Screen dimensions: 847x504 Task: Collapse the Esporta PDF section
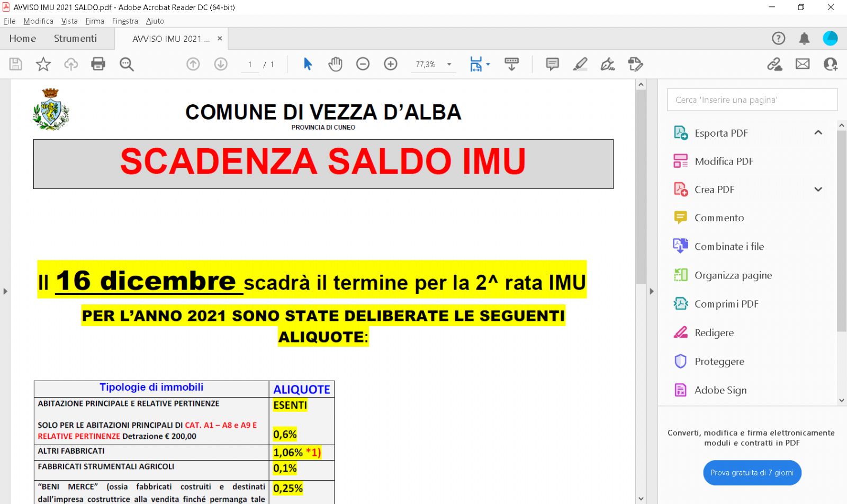tap(818, 132)
